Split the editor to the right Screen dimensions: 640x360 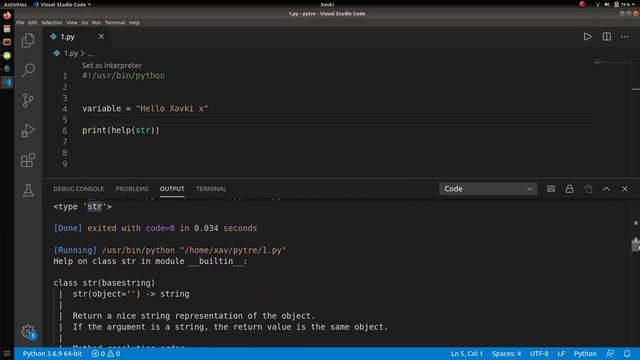pyautogui.click(x=607, y=37)
